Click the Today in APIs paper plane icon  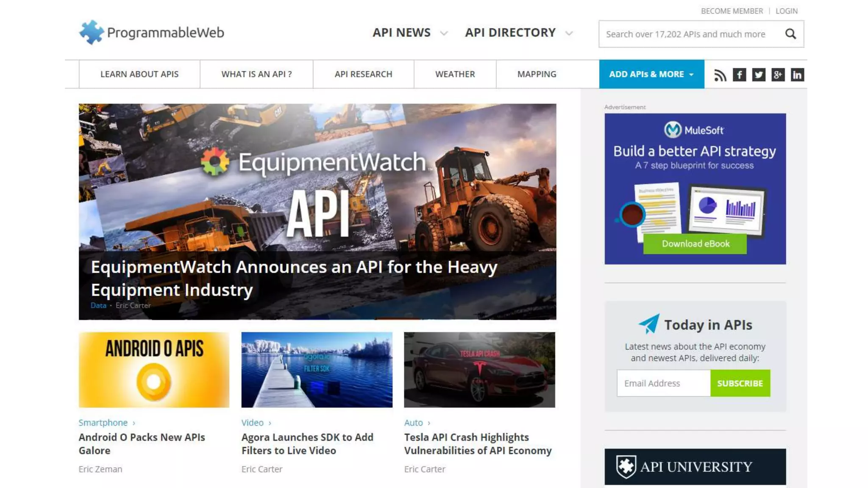[649, 324]
